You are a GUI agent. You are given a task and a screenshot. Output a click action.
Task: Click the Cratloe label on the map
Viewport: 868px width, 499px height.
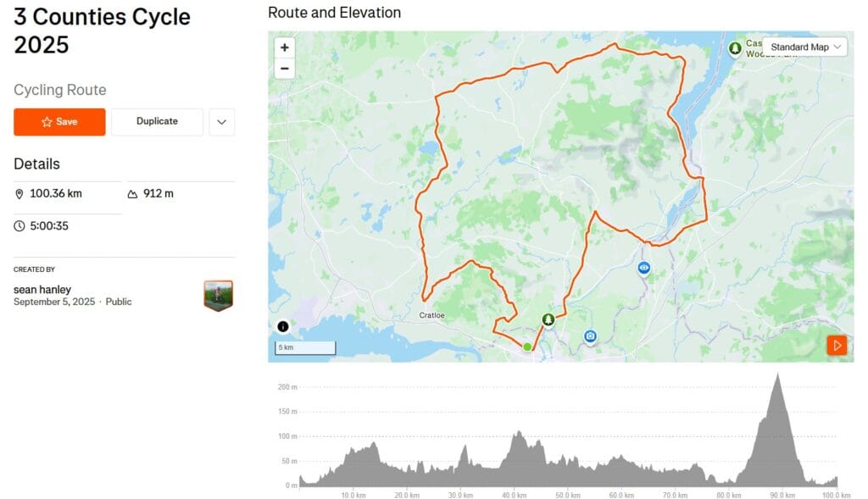click(x=432, y=315)
